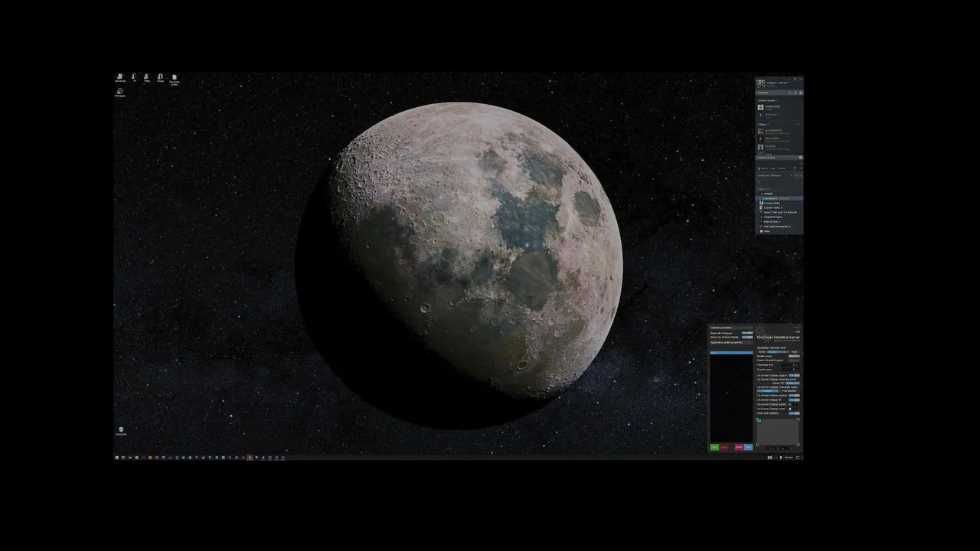Toggle Custom Direct3D support switch
The height and width of the screenshot is (551, 980).
794,360
